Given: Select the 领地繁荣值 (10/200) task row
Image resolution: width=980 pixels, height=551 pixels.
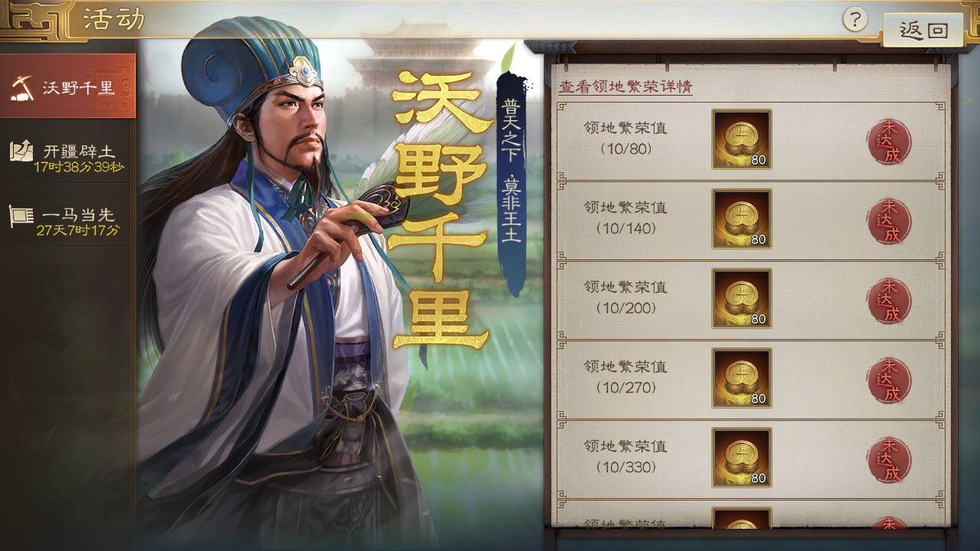Looking at the screenshot, I should (x=750, y=299).
